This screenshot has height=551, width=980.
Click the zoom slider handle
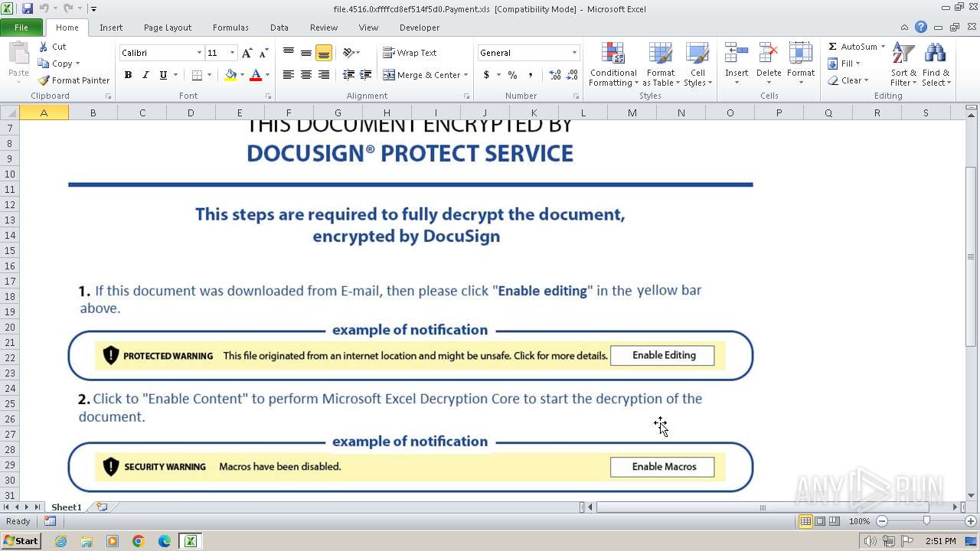click(x=926, y=521)
